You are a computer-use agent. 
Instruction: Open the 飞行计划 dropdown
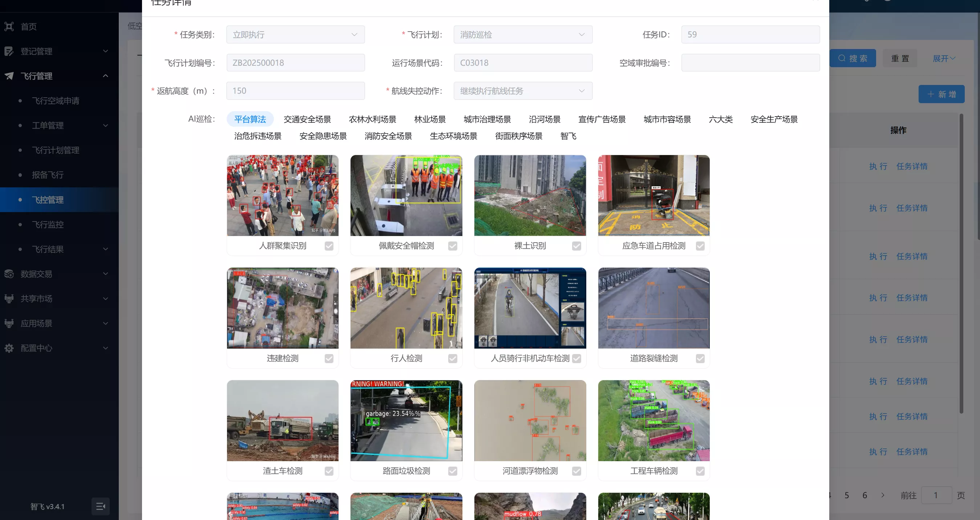coord(523,34)
